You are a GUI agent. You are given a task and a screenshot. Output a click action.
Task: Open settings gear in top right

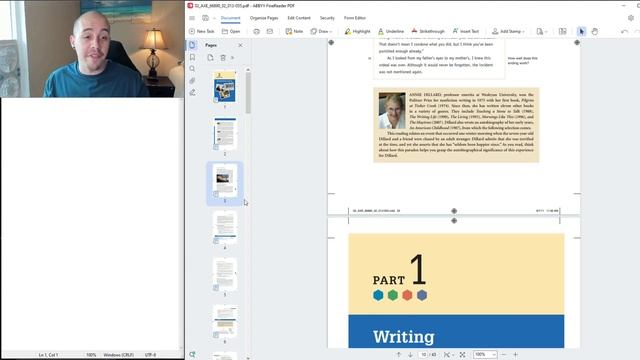coord(631,18)
